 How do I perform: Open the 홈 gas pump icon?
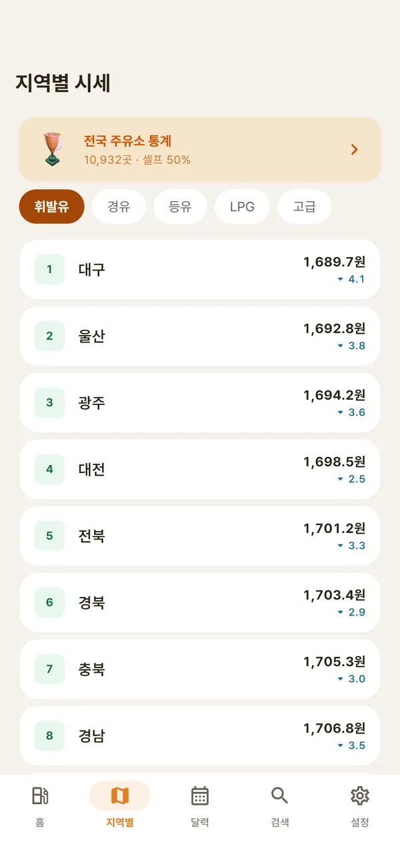pyautogui.click(x=40, y=795)
